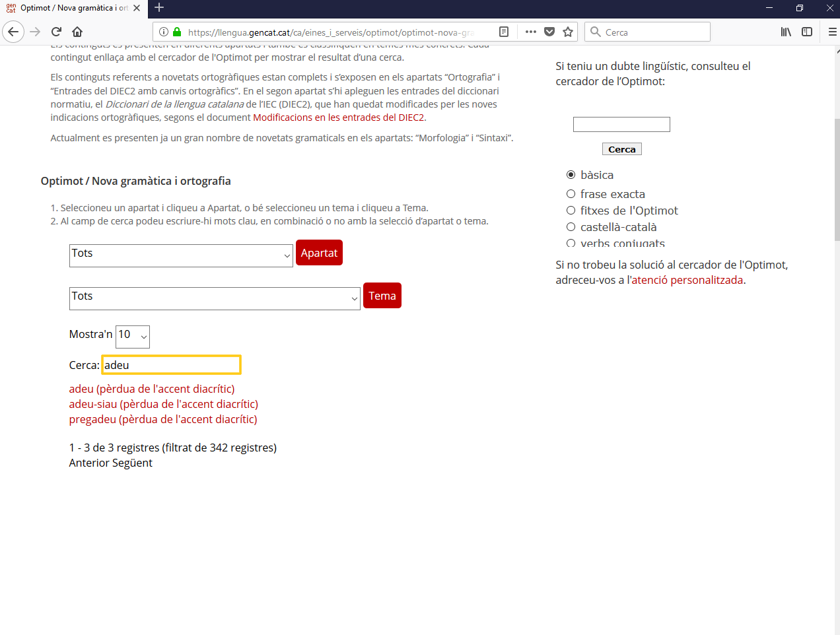The image size is (840, 635).
Task: Choose the 'fitxes de l'Optimot' radio button
Action: (x=571, y=211)
